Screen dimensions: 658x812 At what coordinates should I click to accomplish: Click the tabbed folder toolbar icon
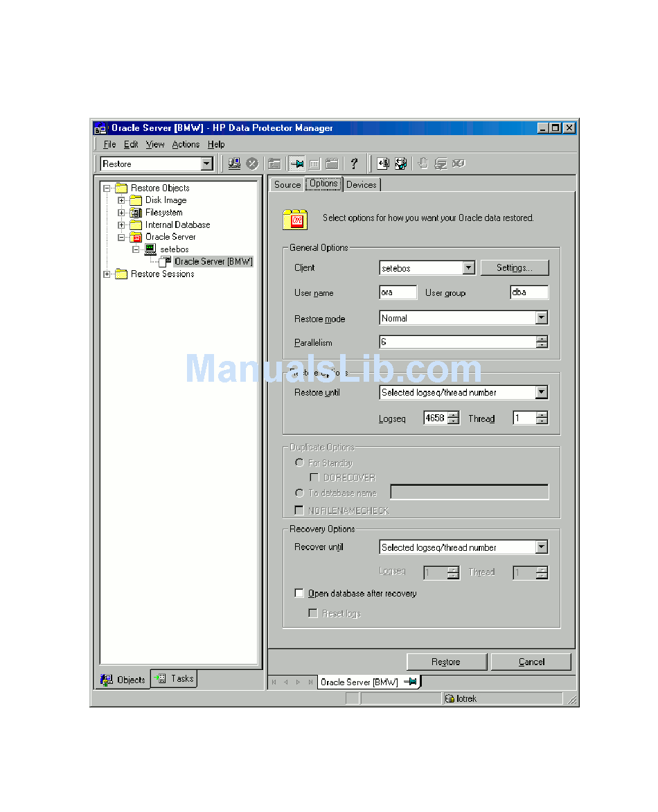[x=332, y=164]
